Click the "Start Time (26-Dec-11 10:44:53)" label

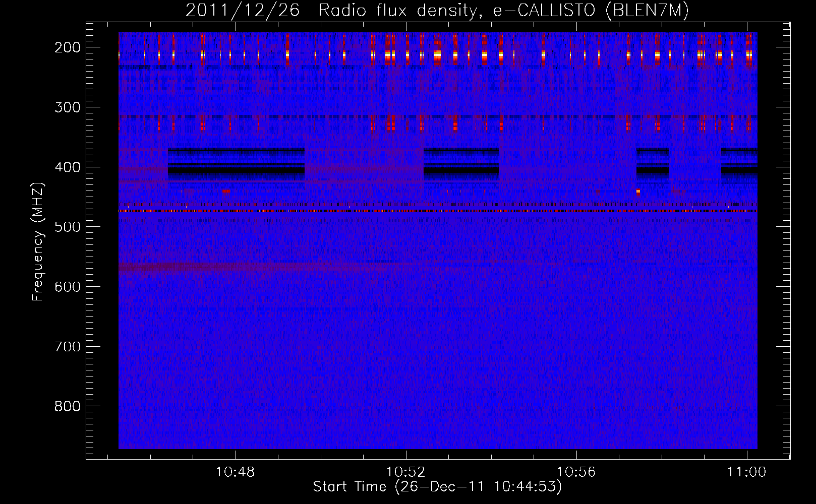(x=437, y=486)
